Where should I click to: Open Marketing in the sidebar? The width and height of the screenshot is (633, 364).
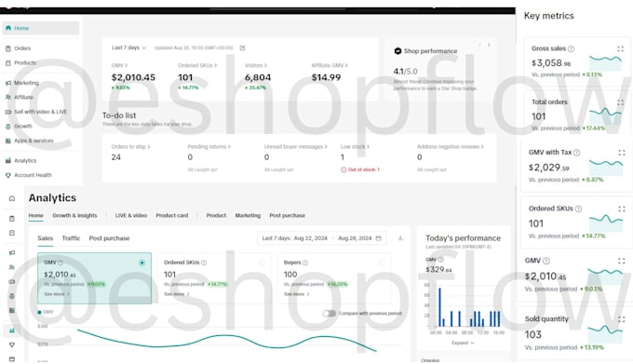point(22,83)
